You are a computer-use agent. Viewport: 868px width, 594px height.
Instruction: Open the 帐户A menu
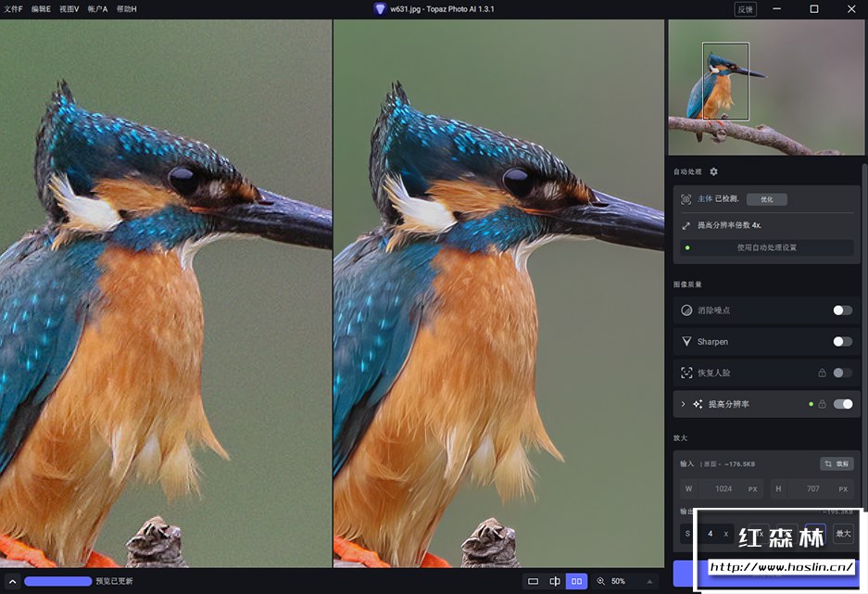pos(97,9)
